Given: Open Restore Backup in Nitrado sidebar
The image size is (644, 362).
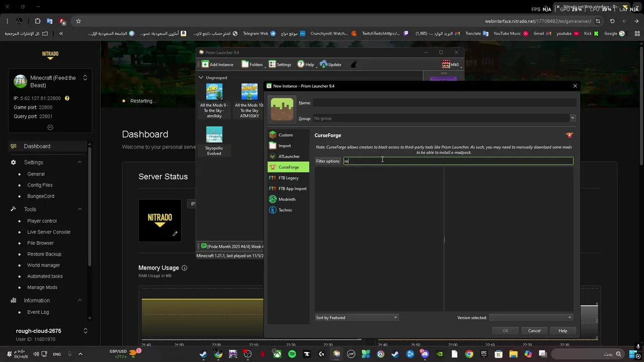Looking at the screenshot, I should pos(44,254).
